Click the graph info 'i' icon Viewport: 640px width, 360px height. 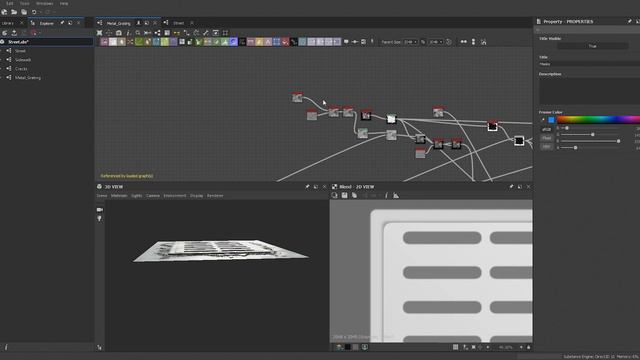pos(128,33)
